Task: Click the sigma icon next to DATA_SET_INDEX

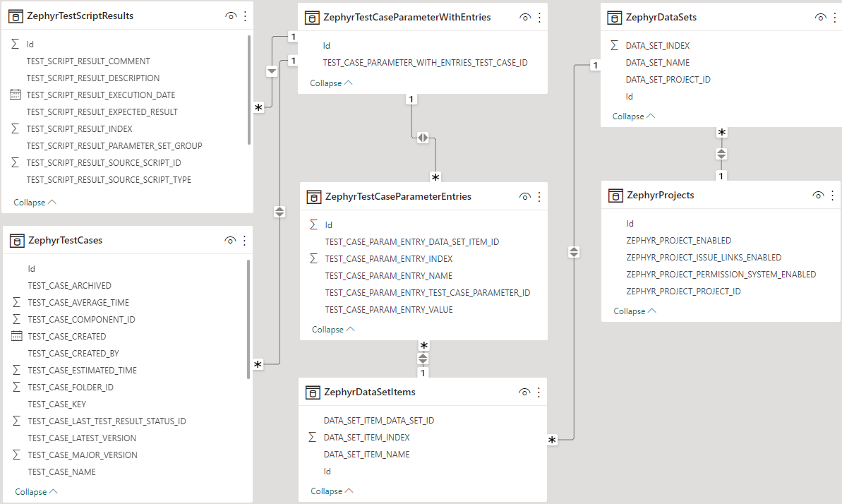Action: [x=615, y=46]
